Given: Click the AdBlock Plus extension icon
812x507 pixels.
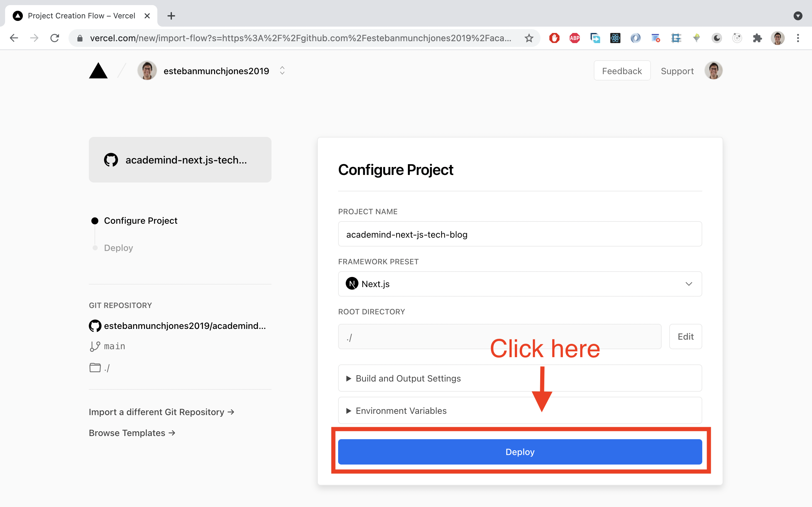Looking at the screenshot, I should 574,38.
